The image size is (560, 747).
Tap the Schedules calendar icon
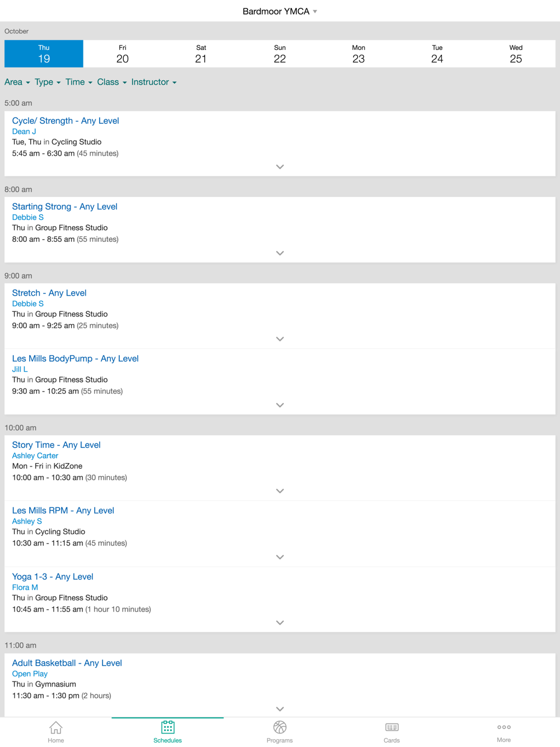[167, 727]
